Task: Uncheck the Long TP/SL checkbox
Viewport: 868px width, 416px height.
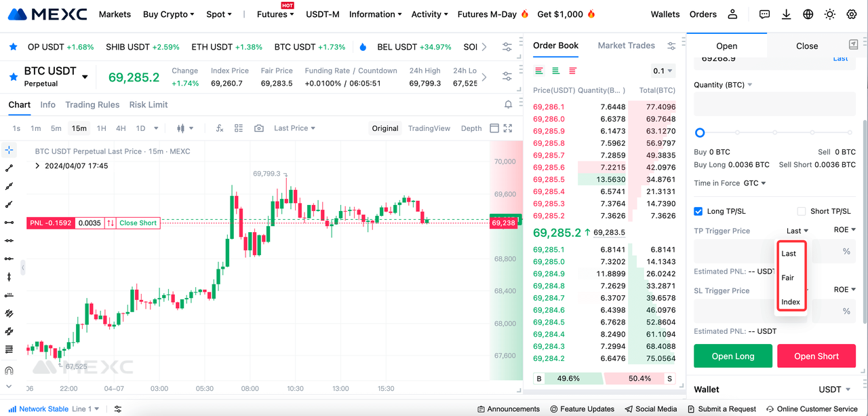Action: tap(698, 211)
